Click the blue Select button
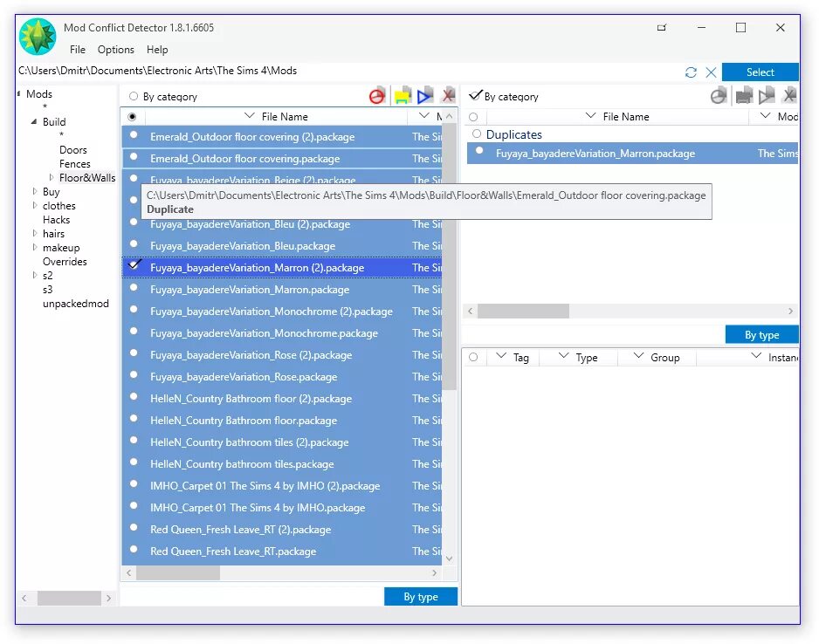This screenshot has width=819, height=644. click(760, 72)
